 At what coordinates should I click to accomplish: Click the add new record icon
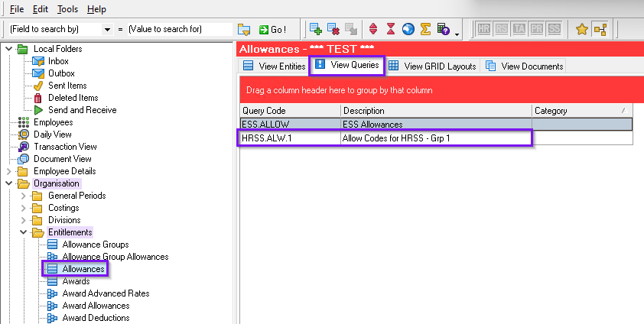click(315, 29)
